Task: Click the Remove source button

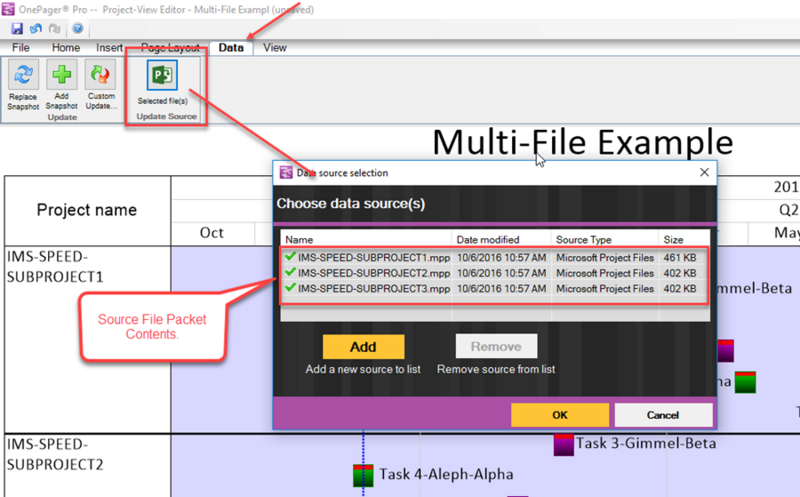Action: pyautogui.click(x=496, y=346)
